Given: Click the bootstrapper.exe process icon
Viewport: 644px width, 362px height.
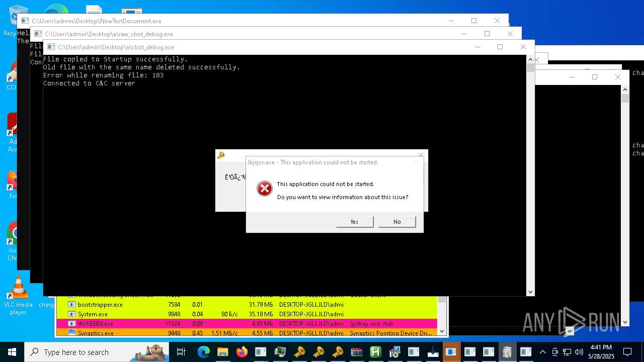Looking at the screenshot, I should point(71,305).
